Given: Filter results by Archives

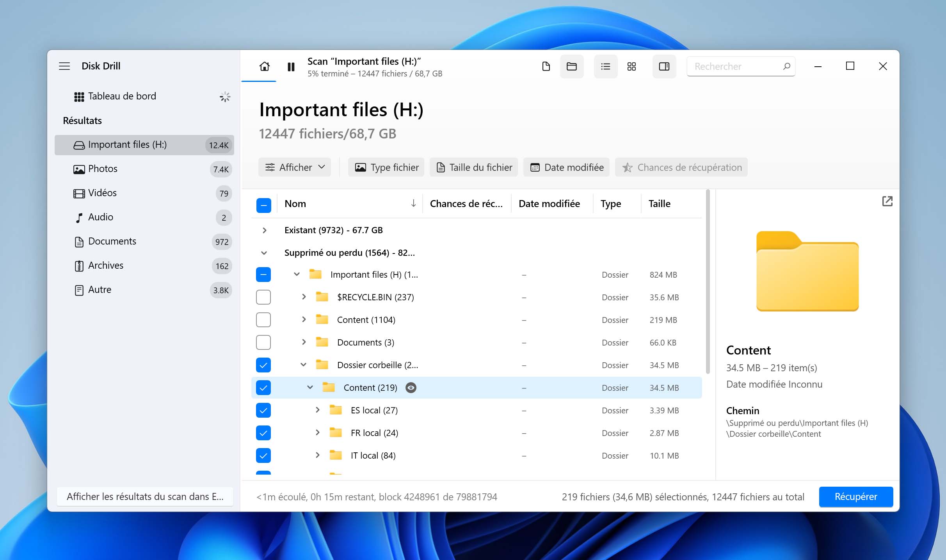Looking at the screenshot, I should [144, 266].
